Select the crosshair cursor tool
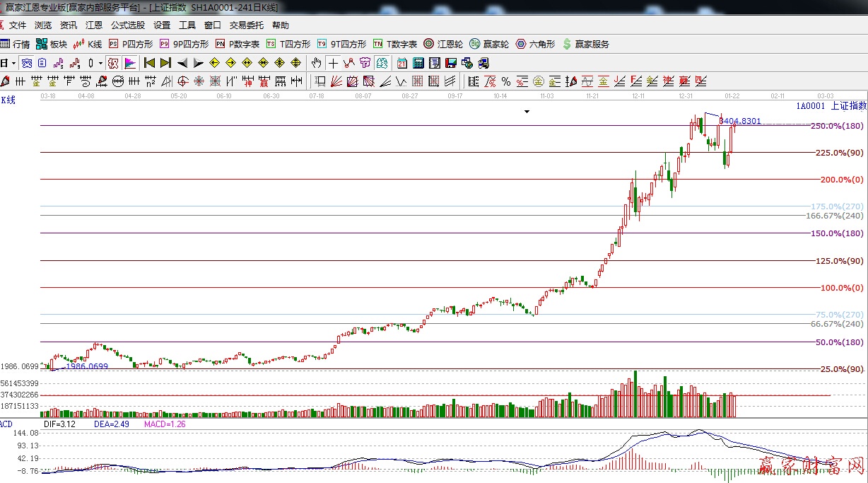868x483 pixels. click(x=332, y=63)
